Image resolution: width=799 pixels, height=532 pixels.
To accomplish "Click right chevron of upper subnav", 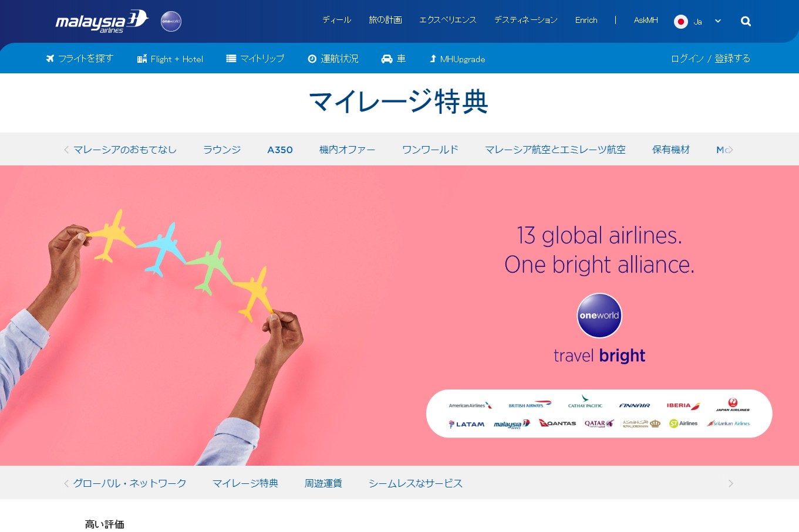I will [x=730, y=150].
